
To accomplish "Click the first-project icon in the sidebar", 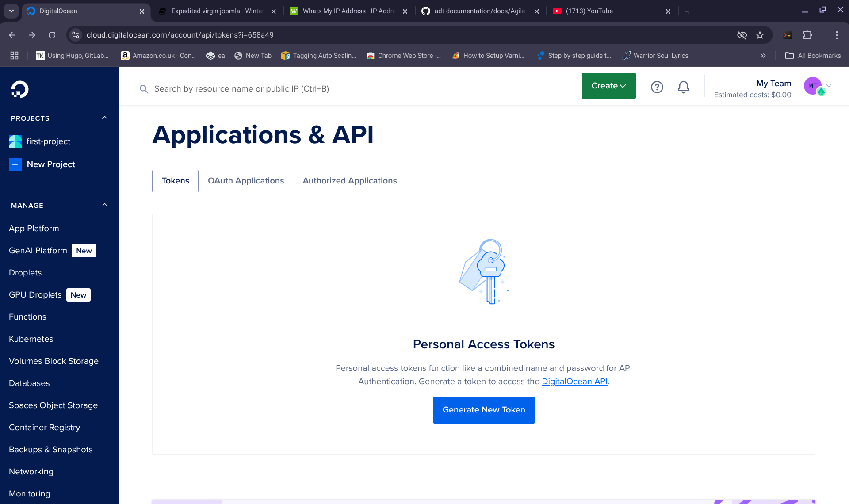I will point(15,141).
